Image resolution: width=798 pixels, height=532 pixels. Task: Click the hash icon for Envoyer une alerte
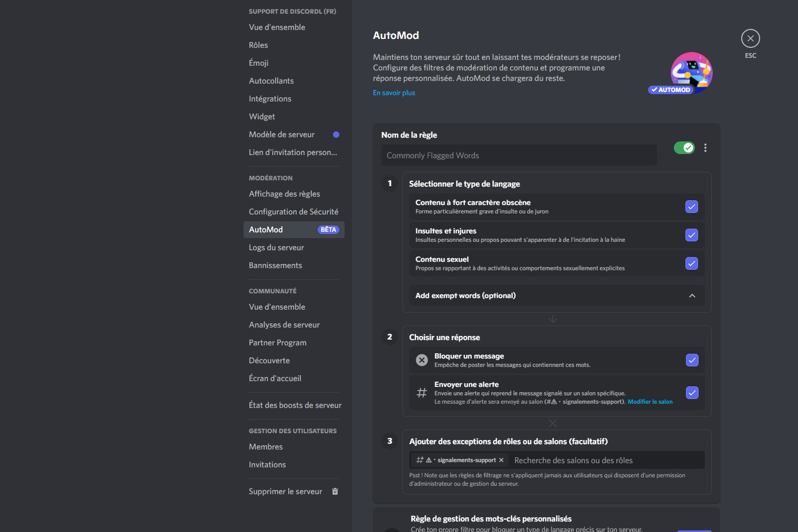[x=421, y=393]
